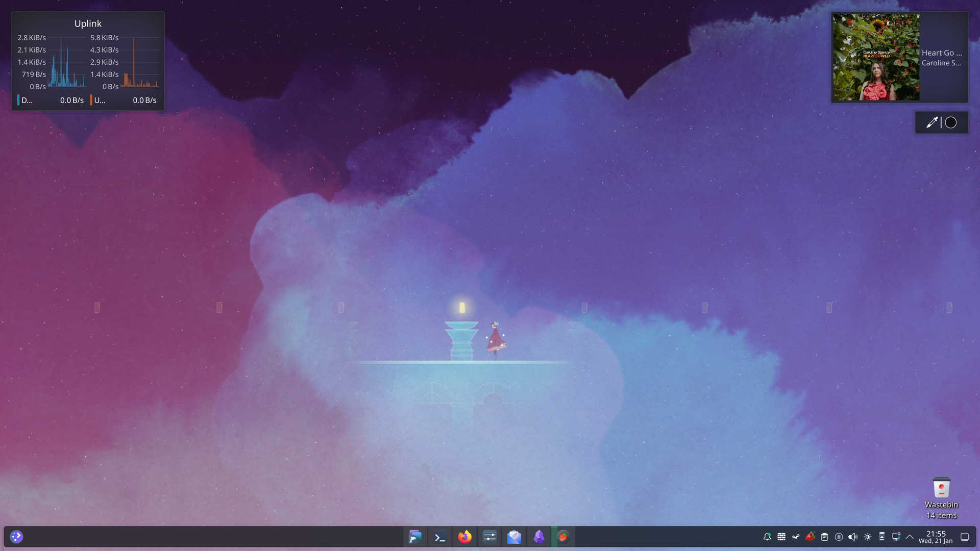Launch Obsidian purple crystal icon

[538, 537]
